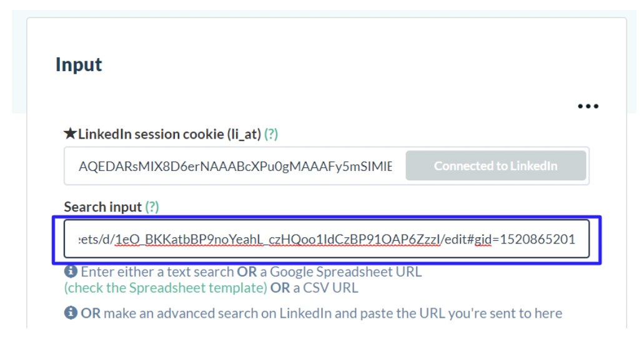Open the (?) help for LinkedIn session cookie

click(x=271, y=134)
